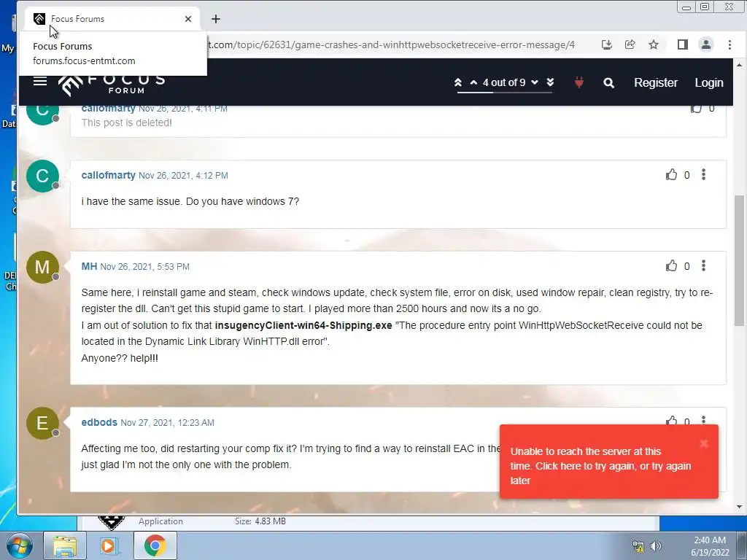This screenshot has height=560, width=747.
Task: Open options menu for edbods' post
Action: pos(704,420)
